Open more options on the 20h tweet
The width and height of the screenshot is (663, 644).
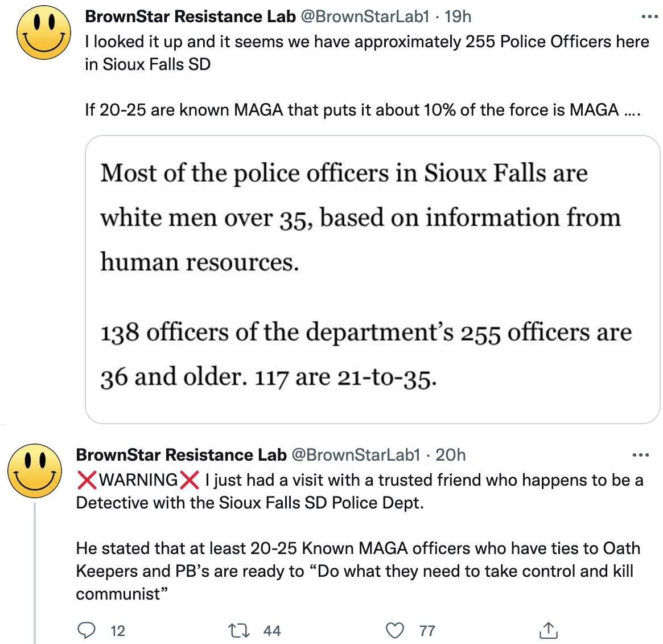pos(641,456)
